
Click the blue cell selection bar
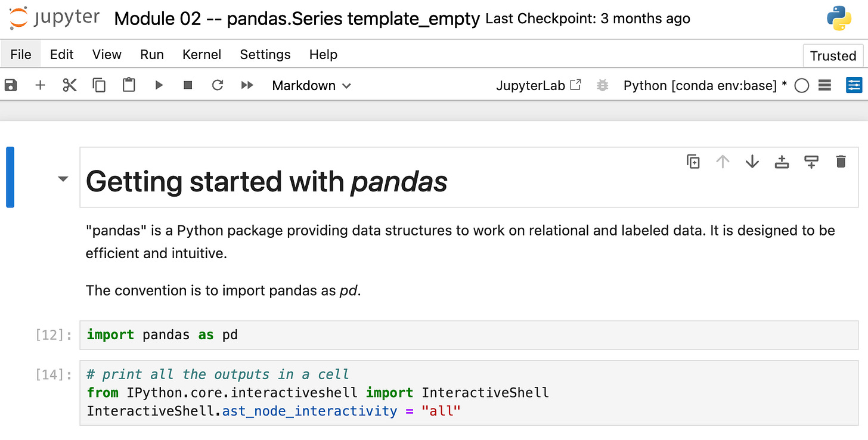point(10,177)
